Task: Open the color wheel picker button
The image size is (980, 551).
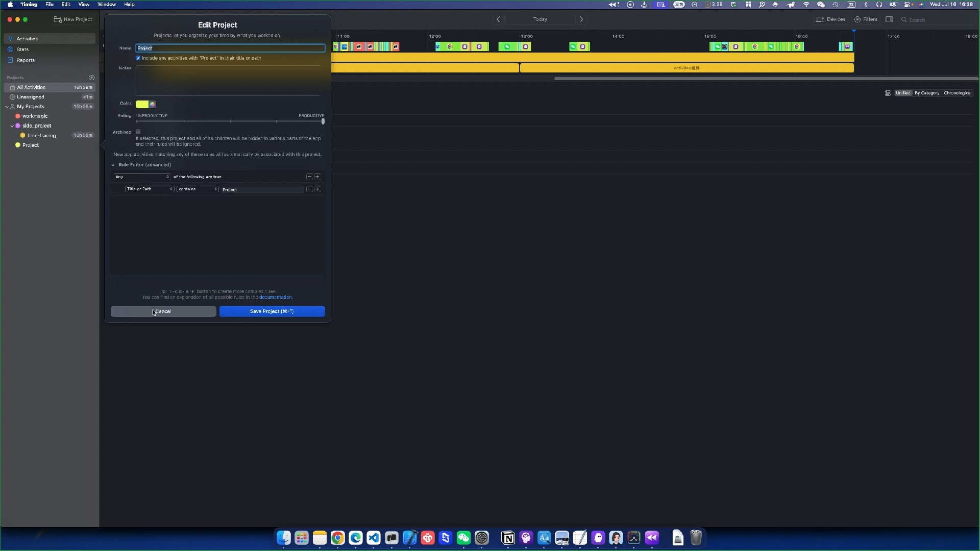Action: coord(153,104)
